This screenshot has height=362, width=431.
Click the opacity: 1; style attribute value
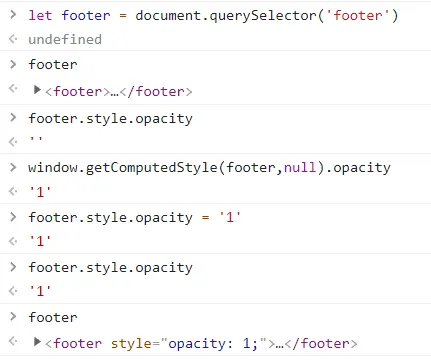pyautogui.click(x=213, y=344)
